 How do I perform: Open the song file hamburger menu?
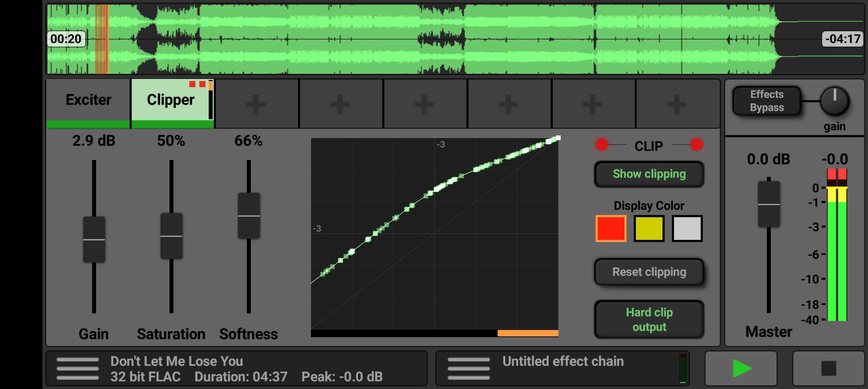[77, 368]
